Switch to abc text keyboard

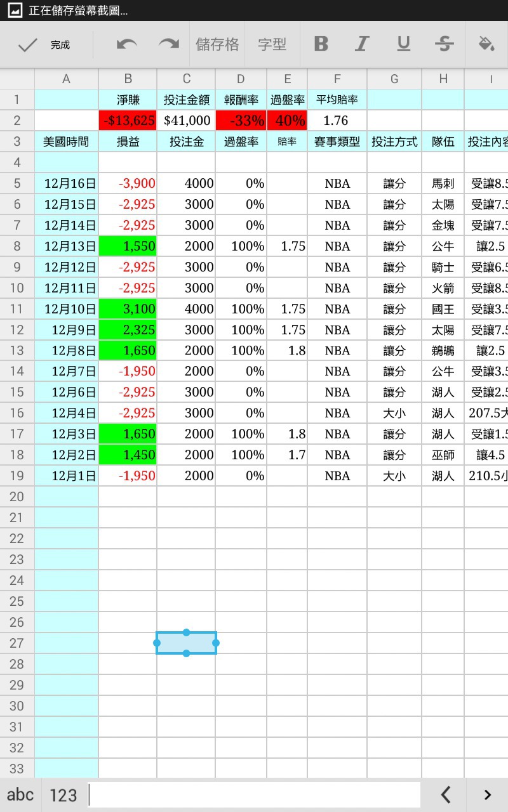20,795
